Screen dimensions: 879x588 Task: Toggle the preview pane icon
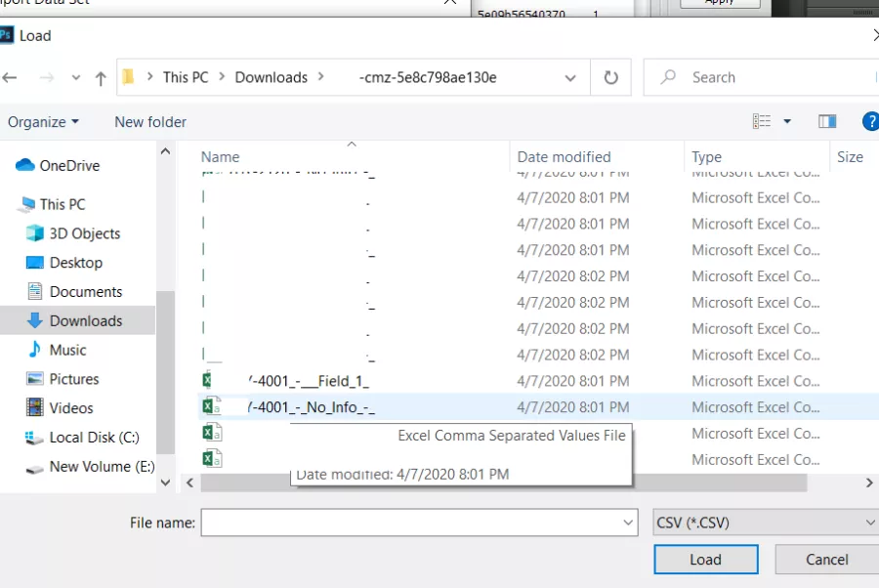pyautogui.click(x=827, y=122)
